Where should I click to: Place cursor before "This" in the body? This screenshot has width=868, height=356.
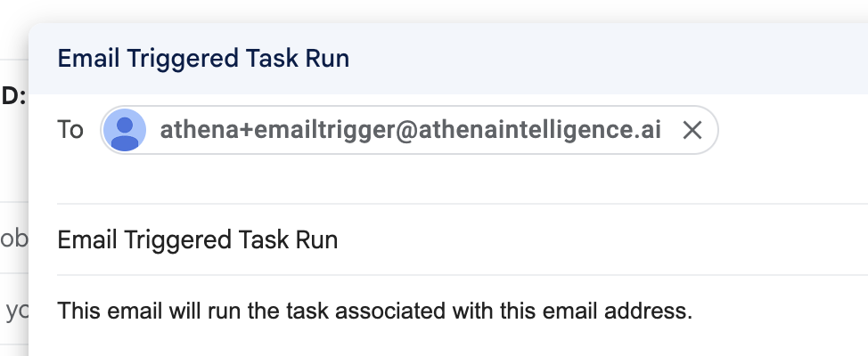pos(58,311)
